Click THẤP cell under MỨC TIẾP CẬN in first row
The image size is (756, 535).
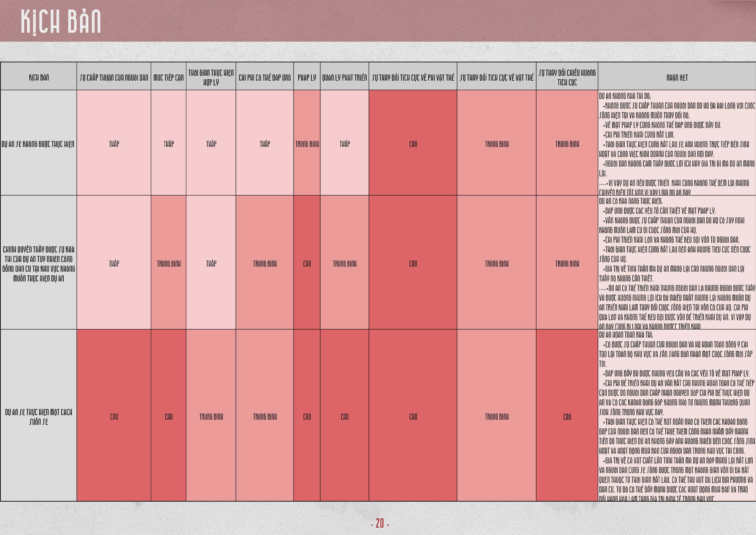[x=169, y=144]
